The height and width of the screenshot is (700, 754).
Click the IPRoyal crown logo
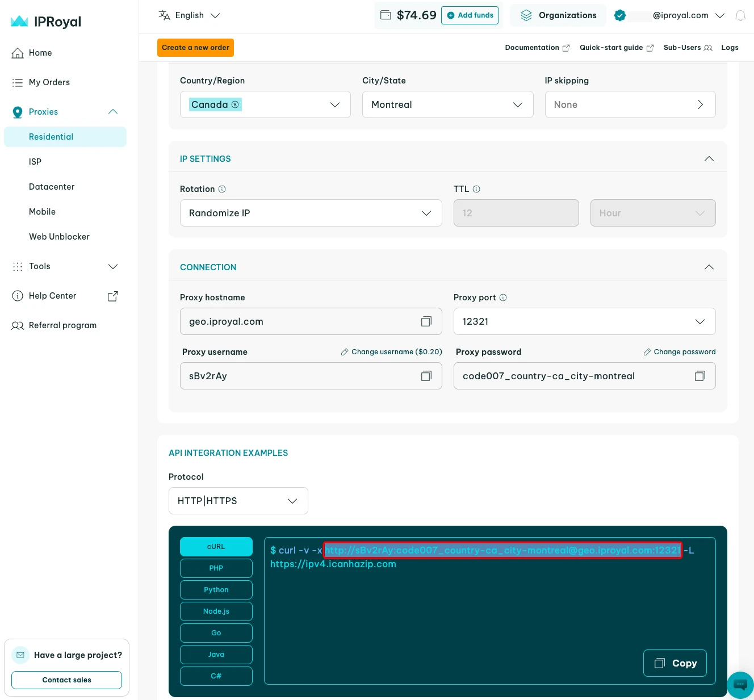(x=19, y=22)
